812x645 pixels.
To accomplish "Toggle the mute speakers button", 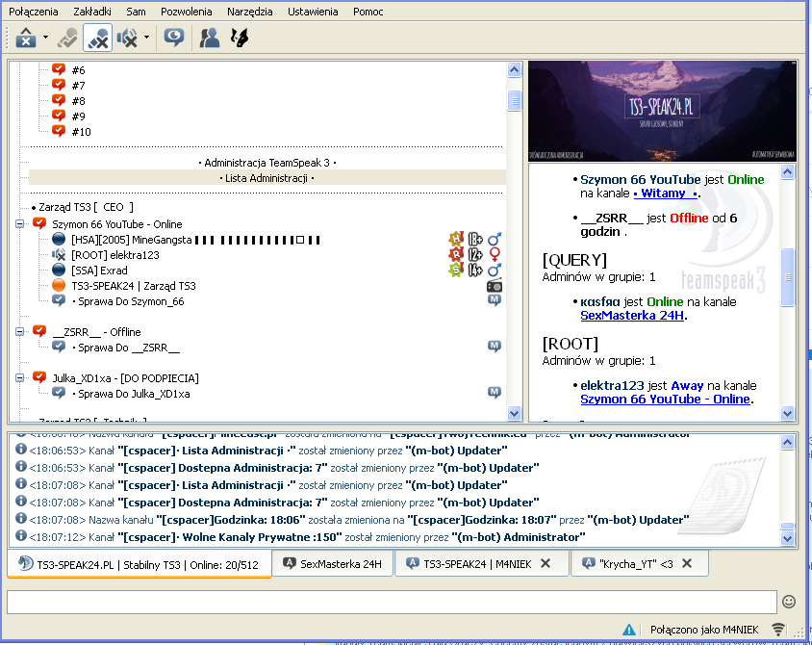I will pos(127,39).
